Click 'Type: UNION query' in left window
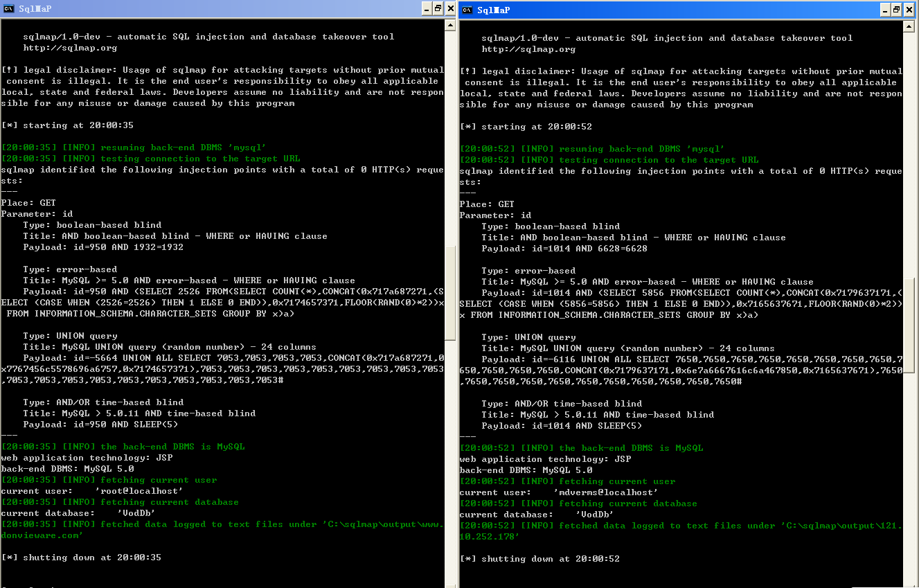The width and height of the screenshot is (919, 588). coord(70,336)
